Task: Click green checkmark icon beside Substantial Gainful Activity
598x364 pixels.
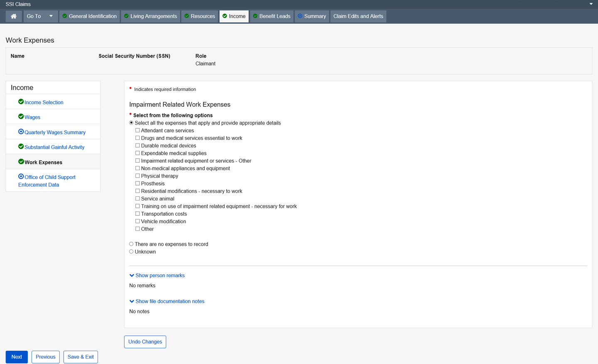Action: tap(21, 147)
